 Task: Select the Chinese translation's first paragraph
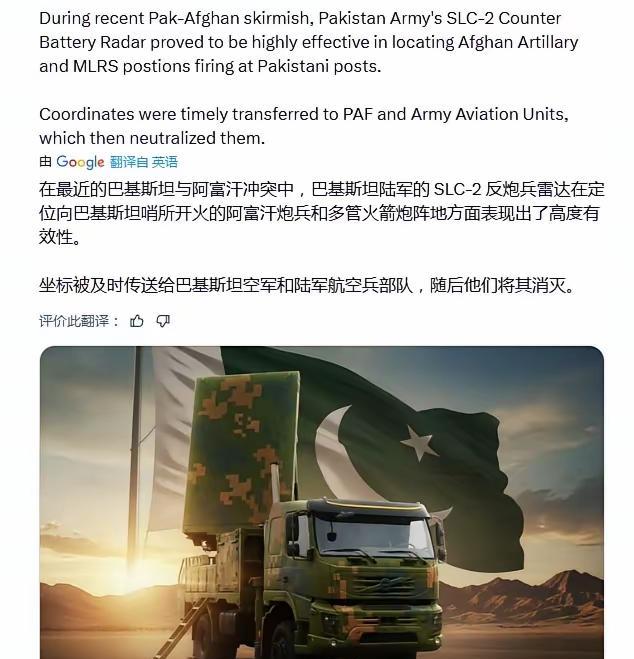click(322, 213)
